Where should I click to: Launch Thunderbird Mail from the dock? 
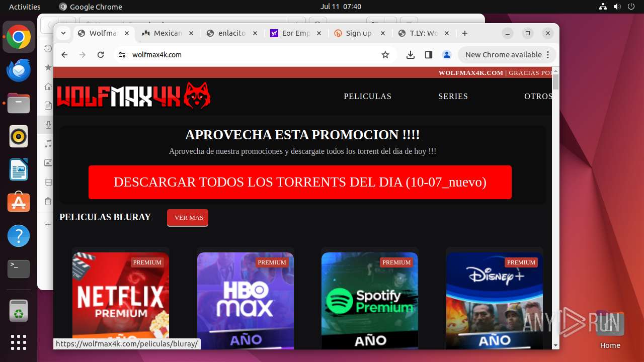coord(19,70)
